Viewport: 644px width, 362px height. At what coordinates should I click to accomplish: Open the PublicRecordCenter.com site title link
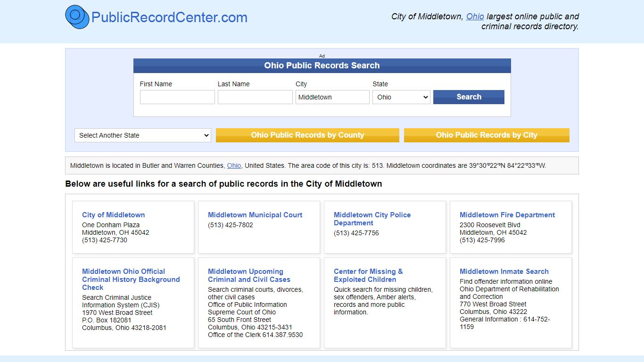169,17
